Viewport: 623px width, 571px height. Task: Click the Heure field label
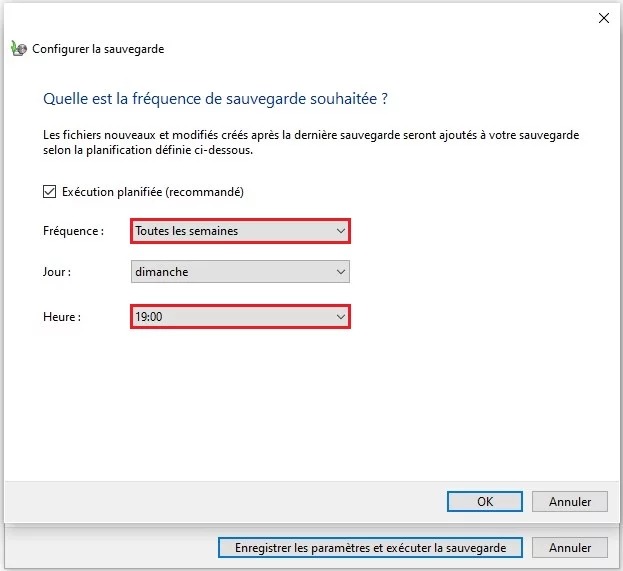62,317
